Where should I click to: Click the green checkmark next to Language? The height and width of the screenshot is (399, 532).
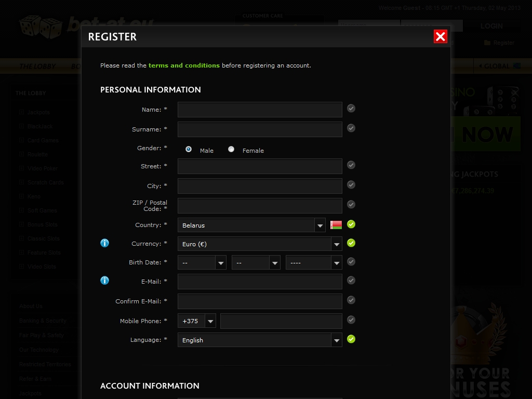(351, 339)
